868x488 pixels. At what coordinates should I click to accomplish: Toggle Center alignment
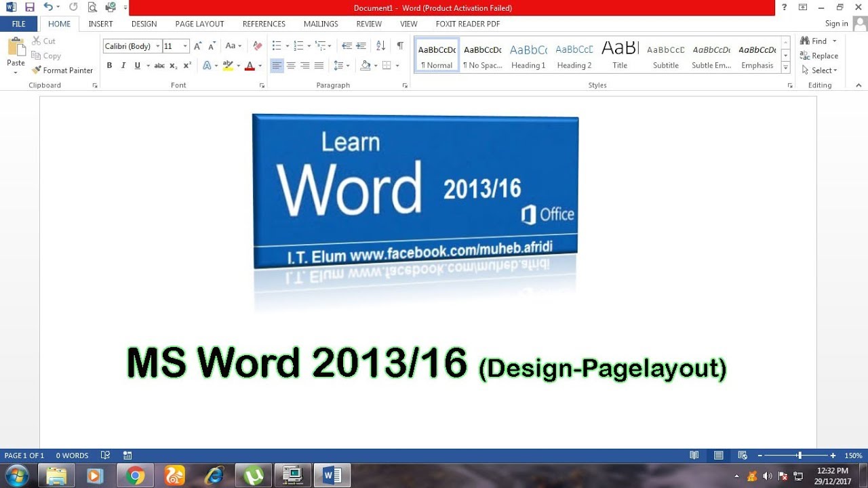pos(291,66)
